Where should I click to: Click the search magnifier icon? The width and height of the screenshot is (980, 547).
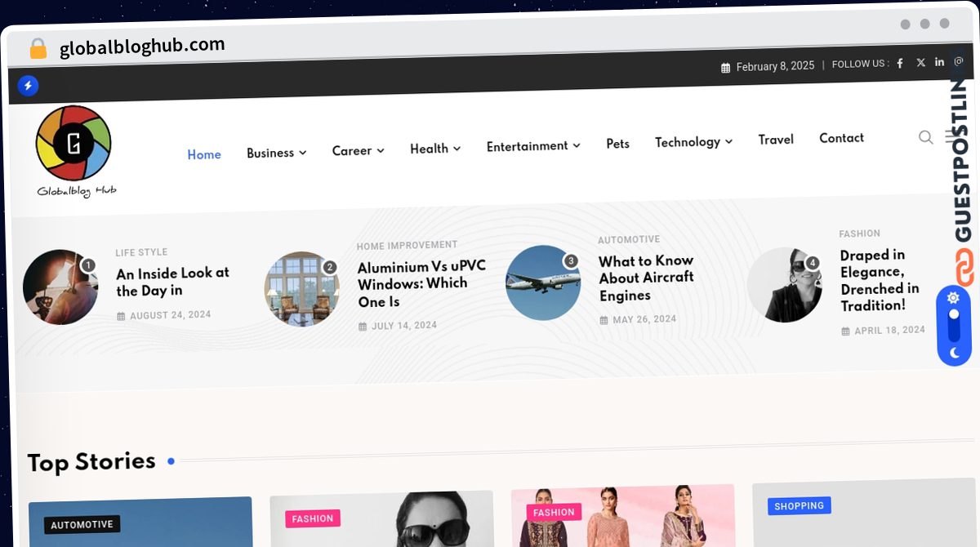925,137
